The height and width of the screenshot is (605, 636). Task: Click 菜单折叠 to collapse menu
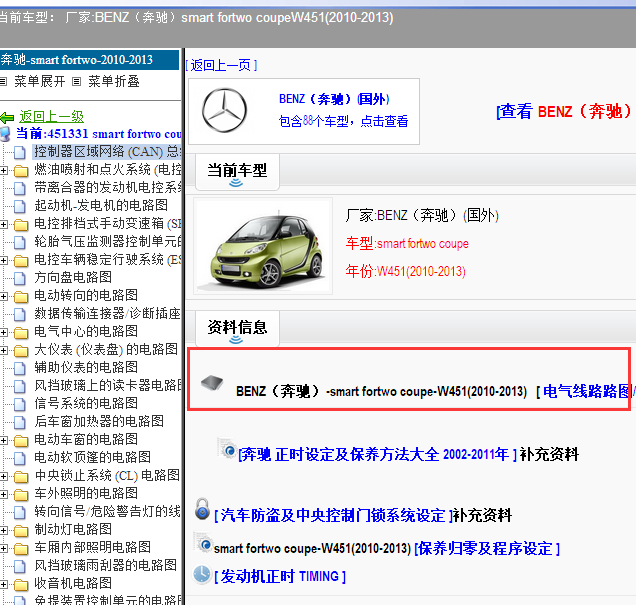(114, 82)
